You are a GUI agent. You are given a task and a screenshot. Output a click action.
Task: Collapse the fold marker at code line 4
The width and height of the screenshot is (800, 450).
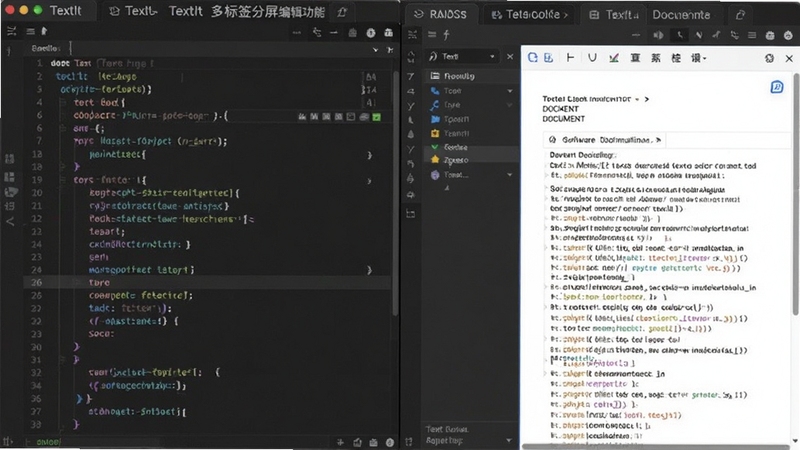coord(63,103)
